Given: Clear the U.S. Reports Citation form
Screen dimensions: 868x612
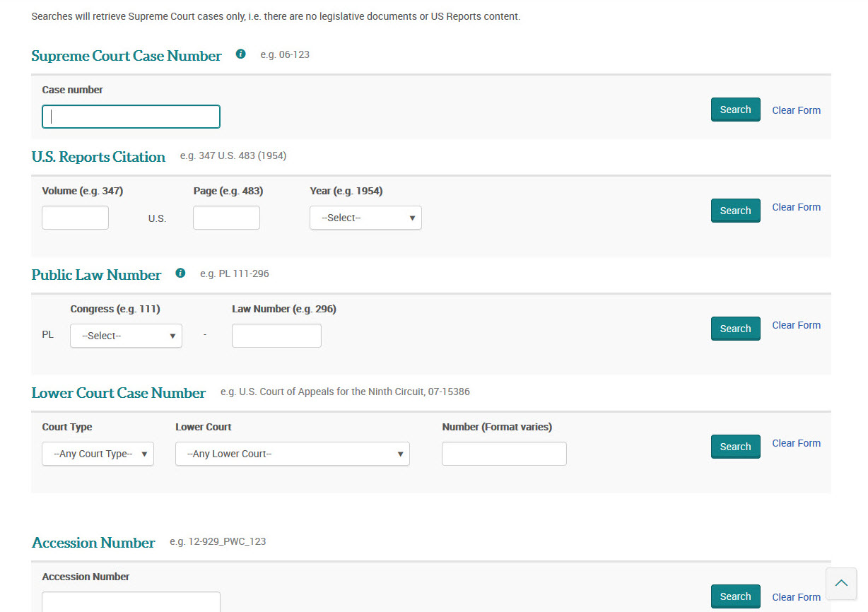Looking at the screenshot, I should tap(796, 207).
